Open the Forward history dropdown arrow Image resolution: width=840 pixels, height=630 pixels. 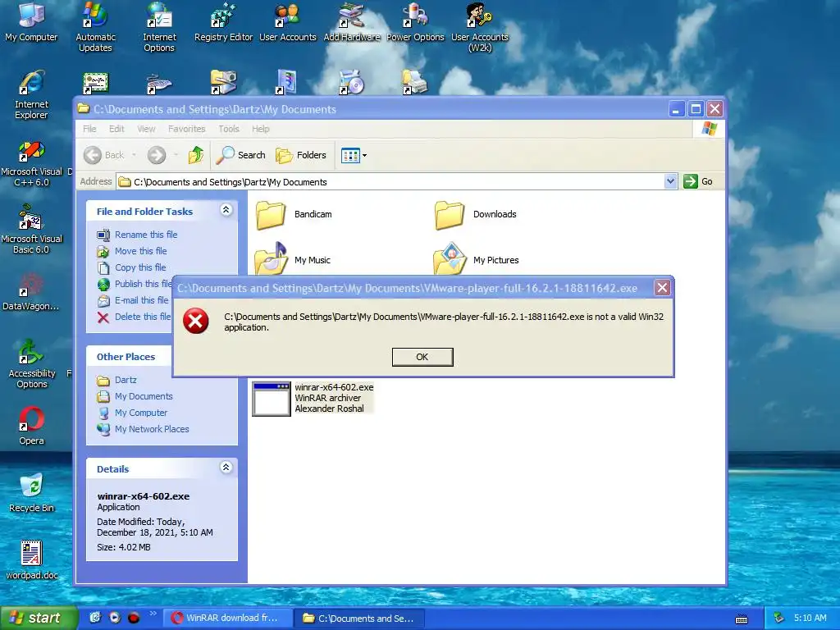coord(176,155)
